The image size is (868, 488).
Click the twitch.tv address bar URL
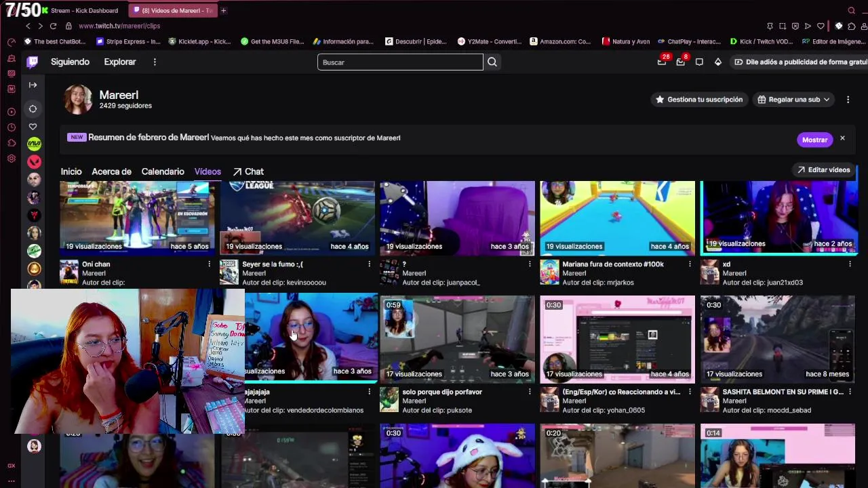[119, 26]
